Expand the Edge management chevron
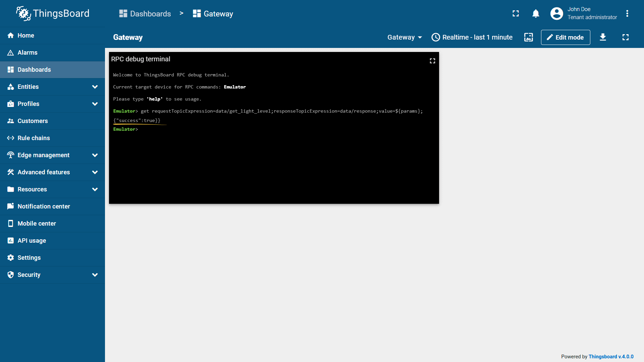644x362 pixels. pos(95,155)
